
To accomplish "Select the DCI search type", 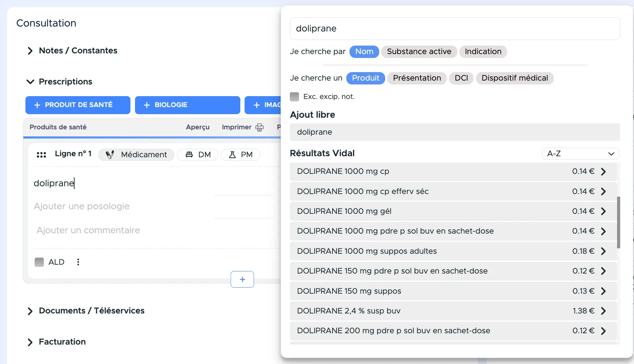I will (x=461, y=78).
